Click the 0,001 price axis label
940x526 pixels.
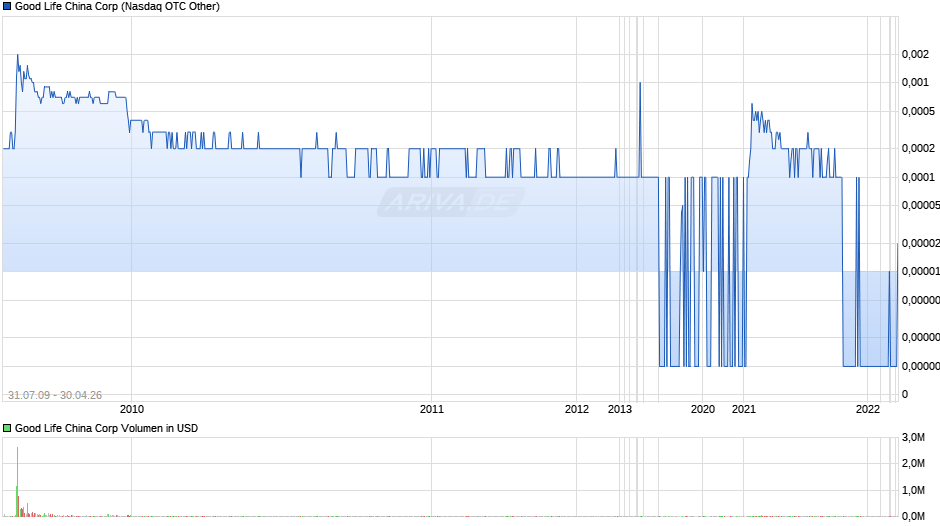point(915,82)
